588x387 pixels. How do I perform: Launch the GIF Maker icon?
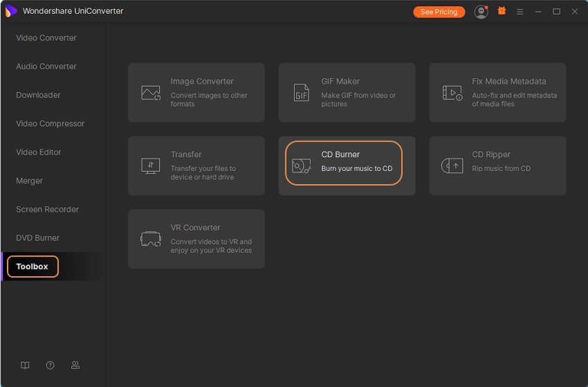(302, 93)
